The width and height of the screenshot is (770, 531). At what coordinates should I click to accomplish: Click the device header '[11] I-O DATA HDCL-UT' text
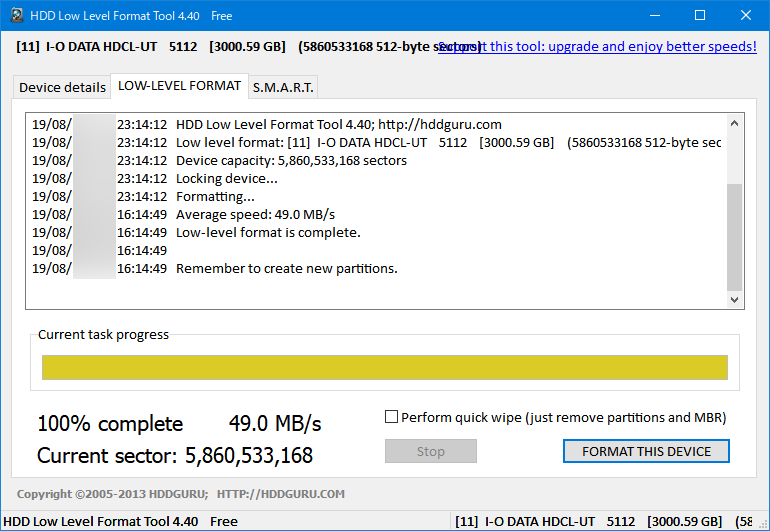(x=86, y=47)
